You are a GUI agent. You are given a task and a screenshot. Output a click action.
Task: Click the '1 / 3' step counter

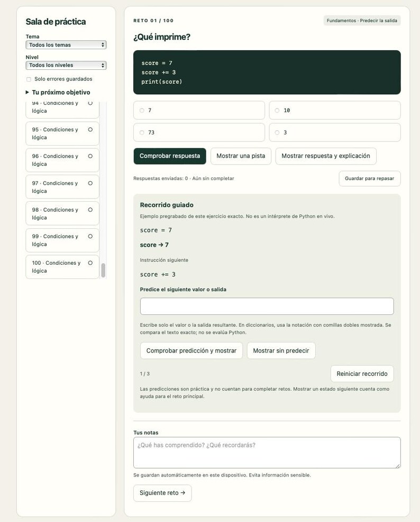144,374
